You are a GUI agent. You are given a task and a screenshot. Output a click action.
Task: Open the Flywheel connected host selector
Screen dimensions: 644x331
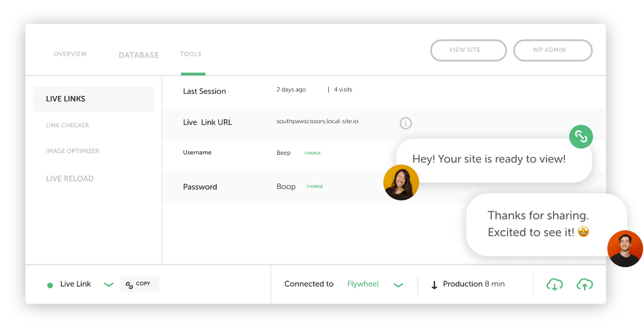pos(363,284)
